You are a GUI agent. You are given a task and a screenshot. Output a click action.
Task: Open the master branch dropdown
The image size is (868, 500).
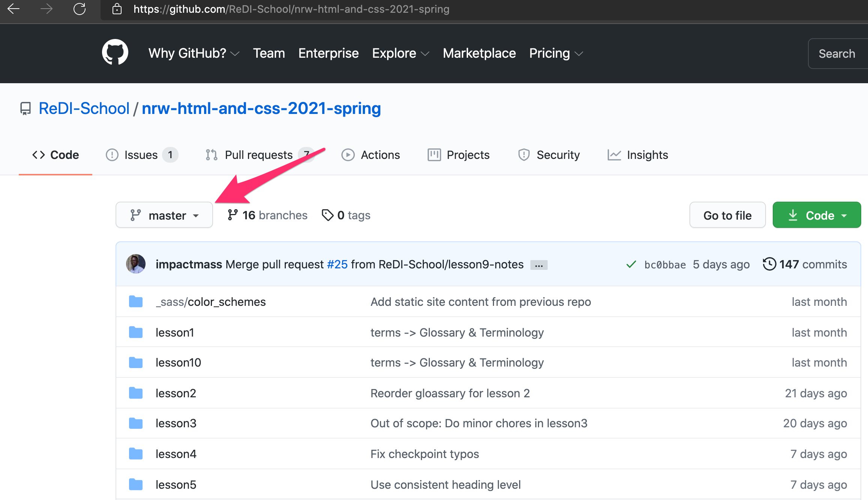tap(164, 215)
